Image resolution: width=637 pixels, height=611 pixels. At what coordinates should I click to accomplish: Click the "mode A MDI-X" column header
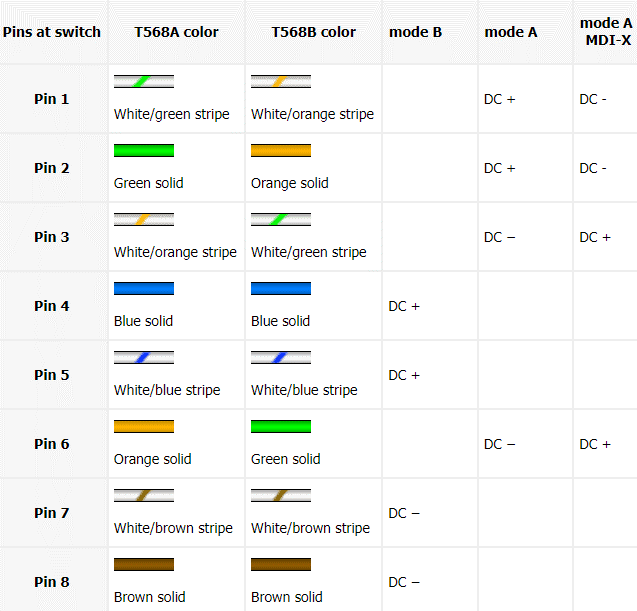[605, 32]
